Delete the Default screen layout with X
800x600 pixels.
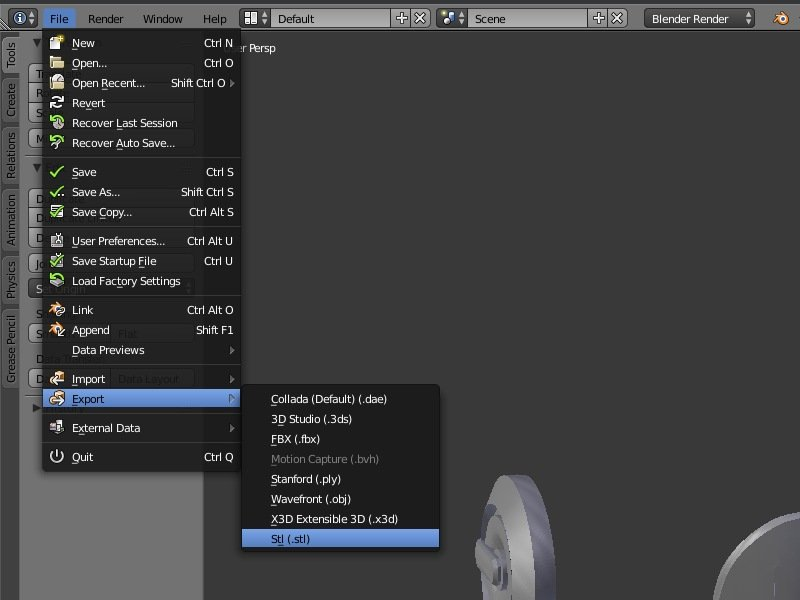coord(420,18)
